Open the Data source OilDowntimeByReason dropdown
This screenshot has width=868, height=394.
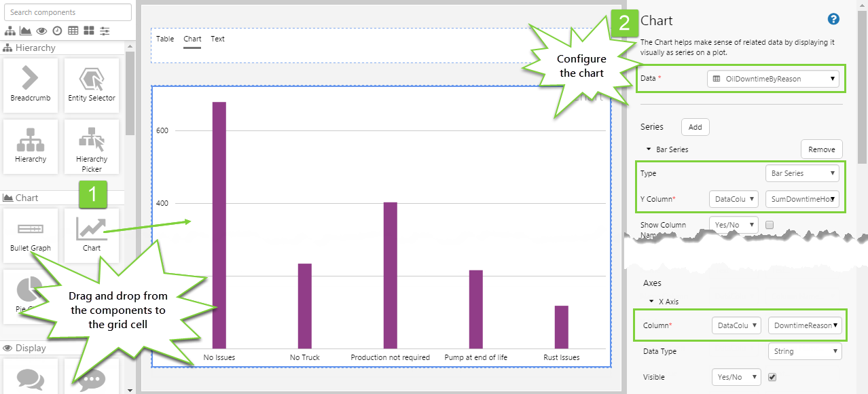773,79
